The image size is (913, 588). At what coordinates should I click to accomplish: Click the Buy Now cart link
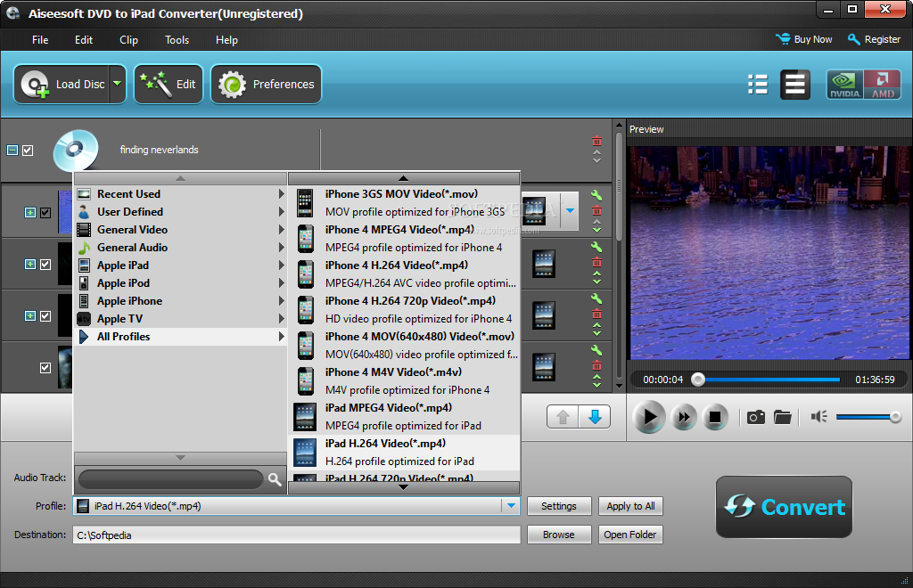(x=804, y=39)
